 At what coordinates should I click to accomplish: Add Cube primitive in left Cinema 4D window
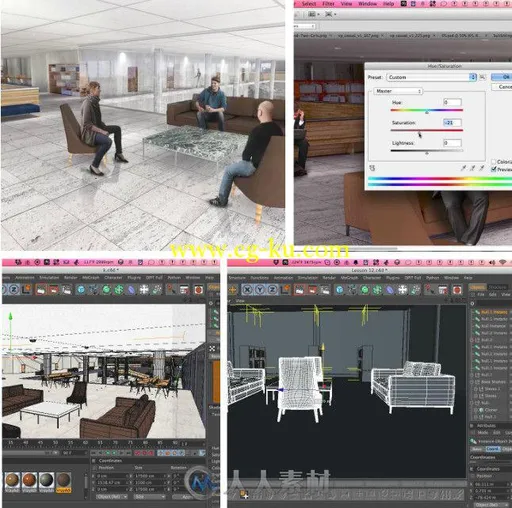[x=81, y=290]
